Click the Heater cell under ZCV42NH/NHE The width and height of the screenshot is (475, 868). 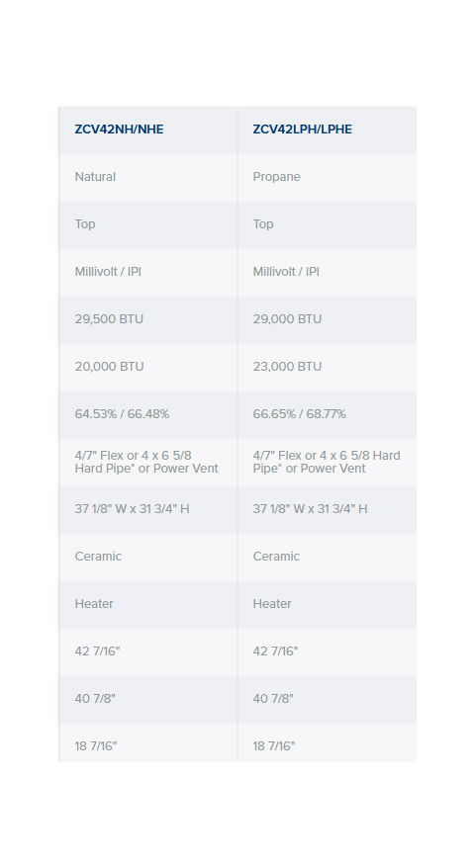tap(94, 604)
